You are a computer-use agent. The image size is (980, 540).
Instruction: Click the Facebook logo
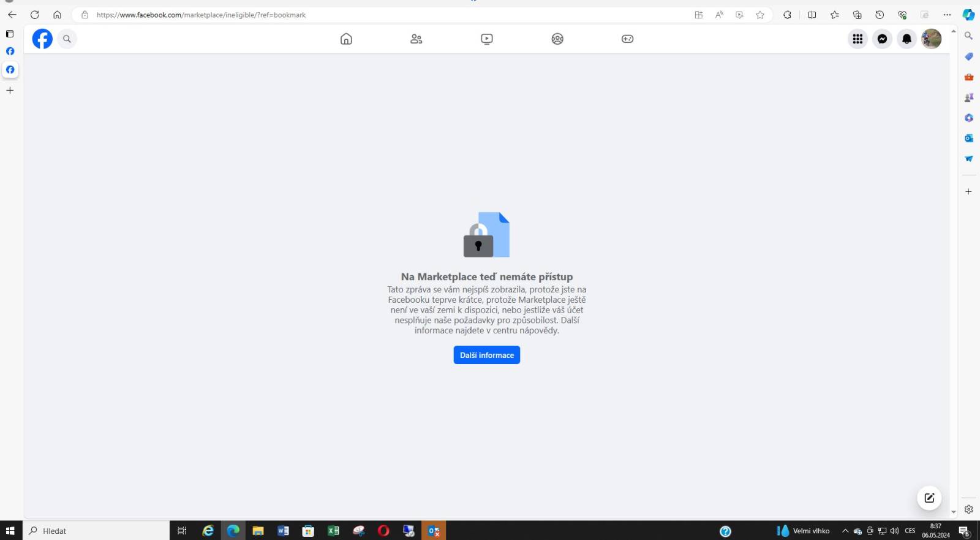coord(42,39)
